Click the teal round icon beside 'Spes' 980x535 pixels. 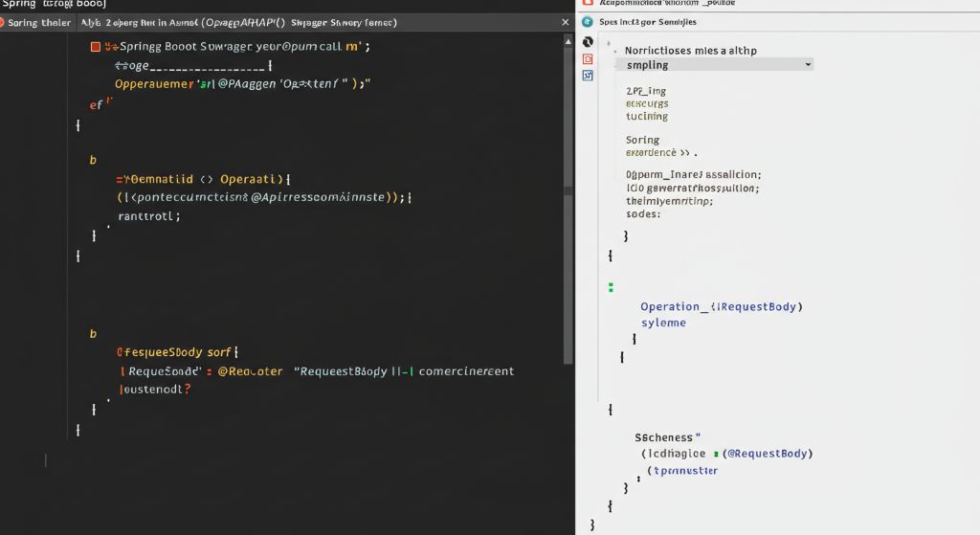pyautogui.click(x=589, y=21)
